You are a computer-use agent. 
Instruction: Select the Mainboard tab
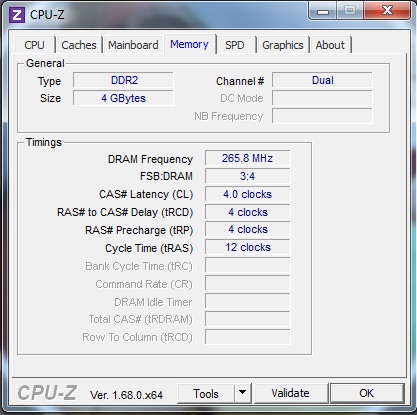click(x=133, y=45)
